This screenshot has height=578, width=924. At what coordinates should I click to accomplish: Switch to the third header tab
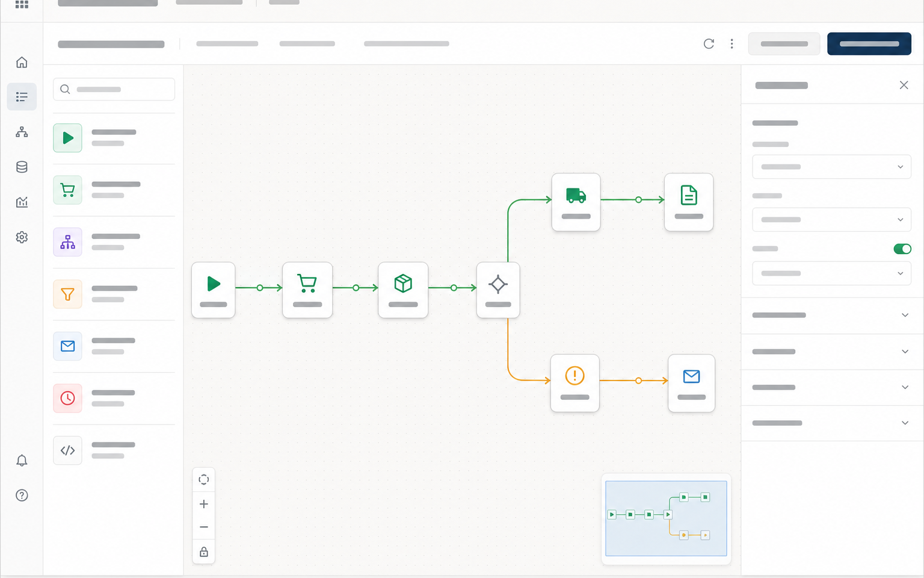(x=407, y=44)
